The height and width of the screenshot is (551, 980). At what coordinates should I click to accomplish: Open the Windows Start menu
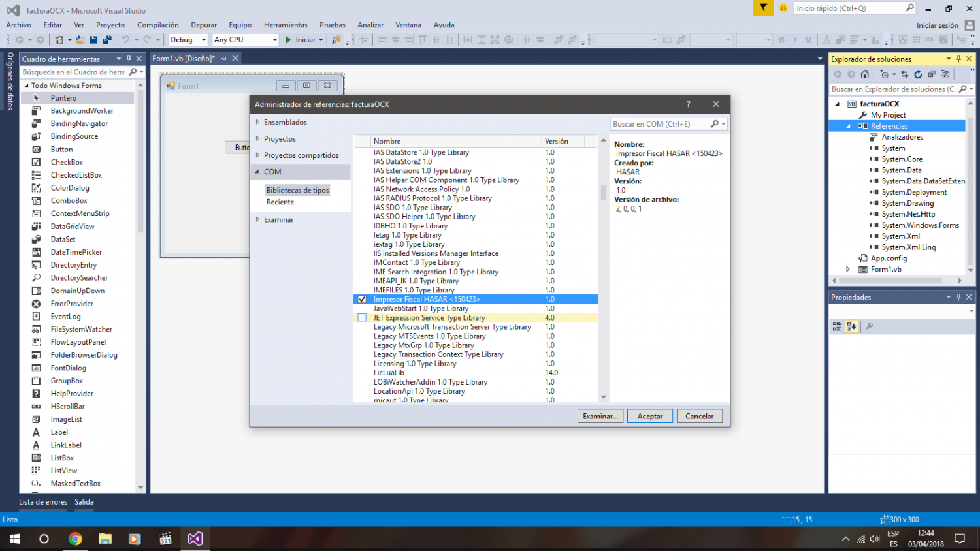(14, 539)
